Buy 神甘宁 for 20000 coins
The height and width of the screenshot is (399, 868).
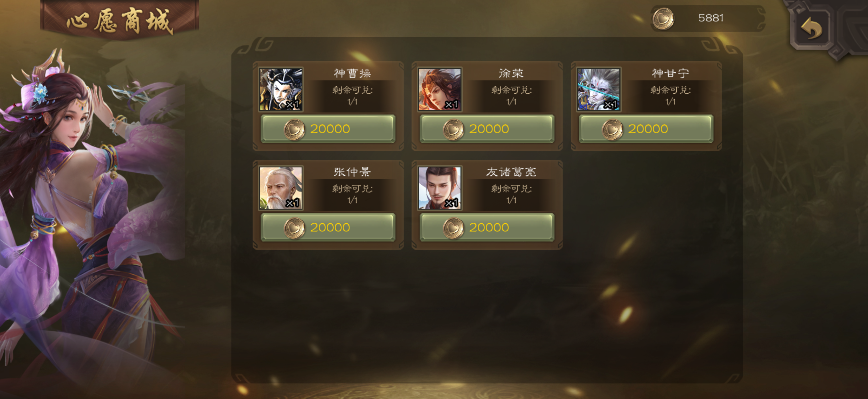646,129
